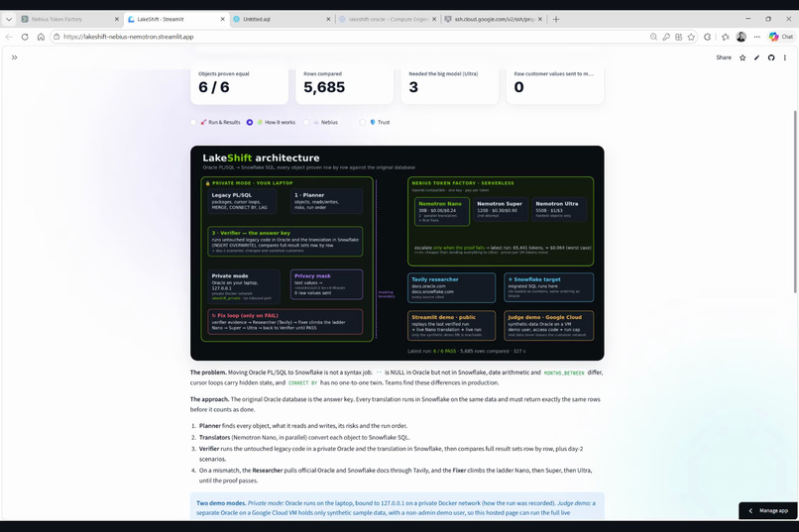Screen dimensions: 799x532
Task: Go to the browser home page
Action: [x=41, y=37]
